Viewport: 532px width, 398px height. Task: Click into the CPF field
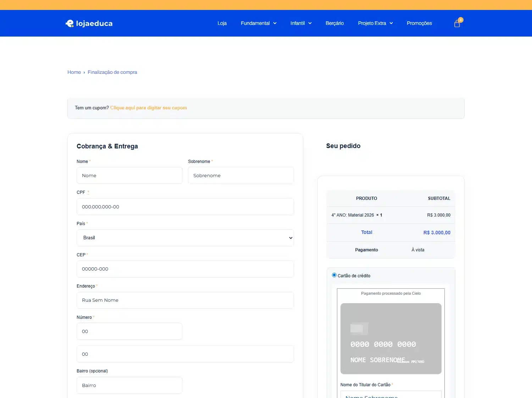[x=185, y=207]
